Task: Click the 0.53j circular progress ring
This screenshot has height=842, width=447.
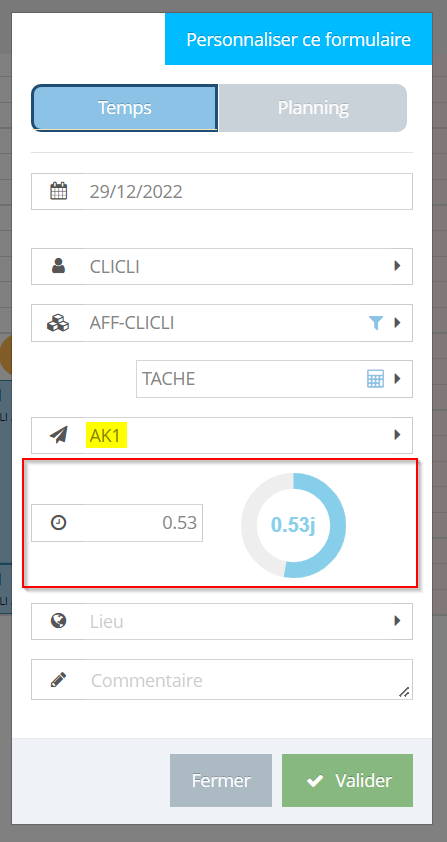Action: tap(293, 525)
